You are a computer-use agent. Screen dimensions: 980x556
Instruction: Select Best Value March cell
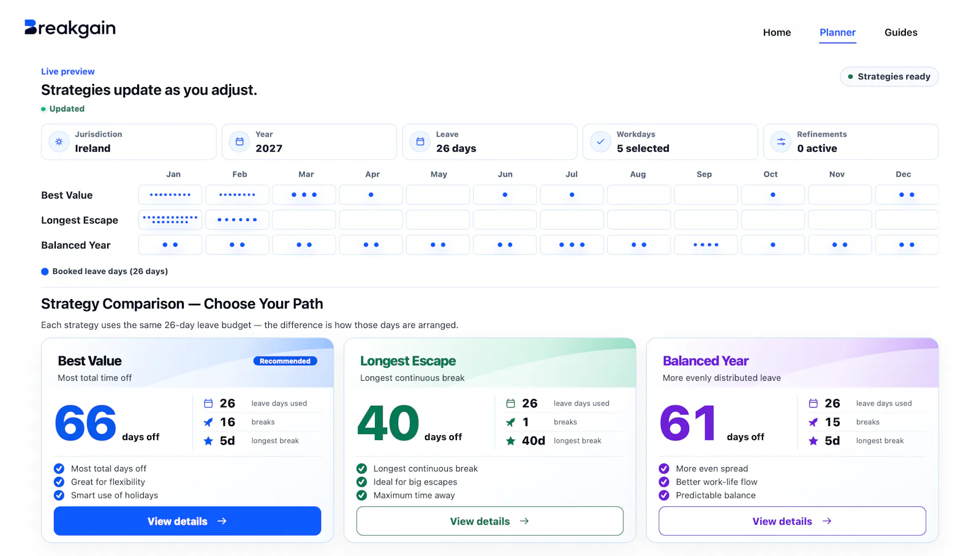coord(304,195)
